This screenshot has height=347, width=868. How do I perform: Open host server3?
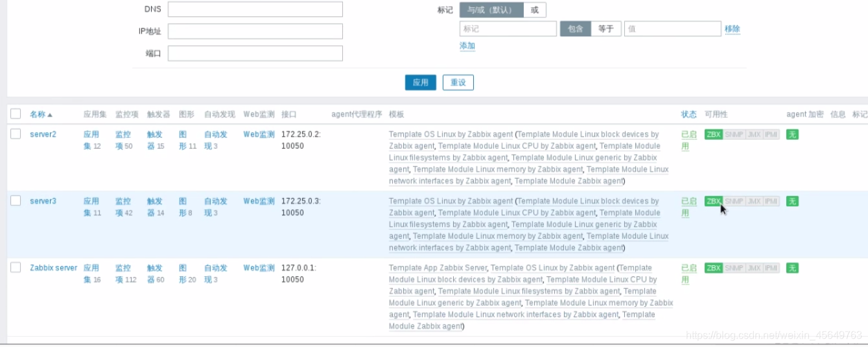tap(43, 201)
